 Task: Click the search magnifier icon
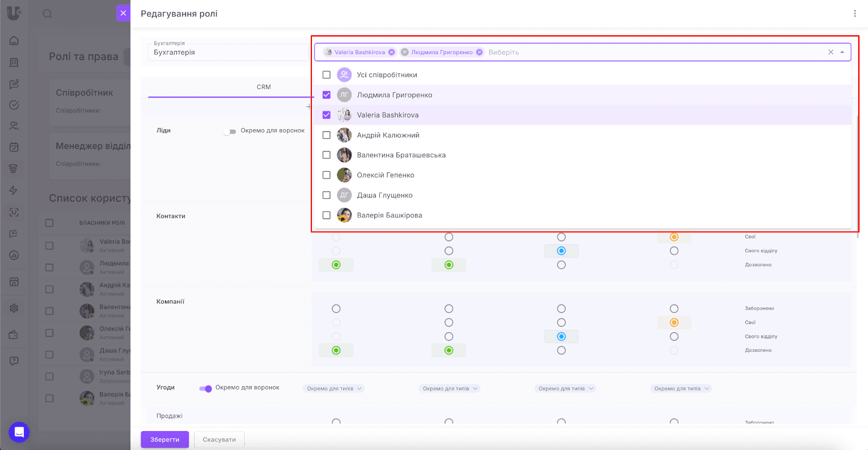(48, 14)
